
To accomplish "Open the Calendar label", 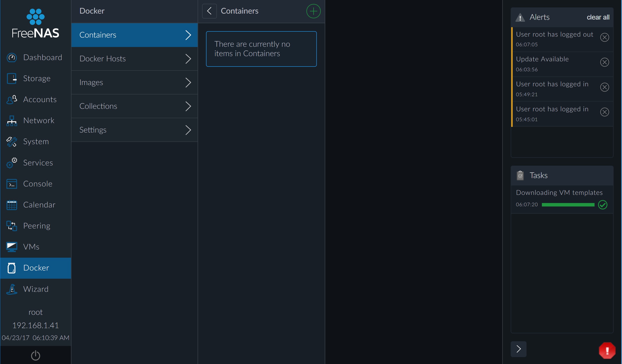I will point(39,205).
